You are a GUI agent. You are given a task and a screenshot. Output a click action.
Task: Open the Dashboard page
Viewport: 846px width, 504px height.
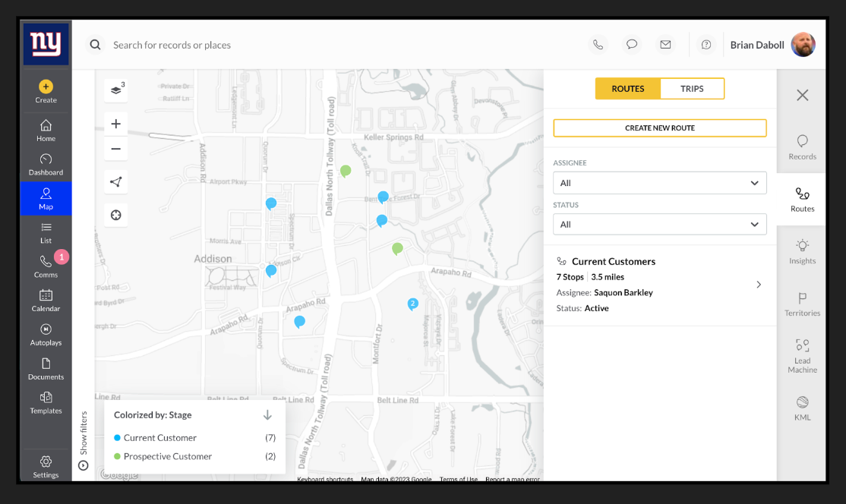point(46,165)
